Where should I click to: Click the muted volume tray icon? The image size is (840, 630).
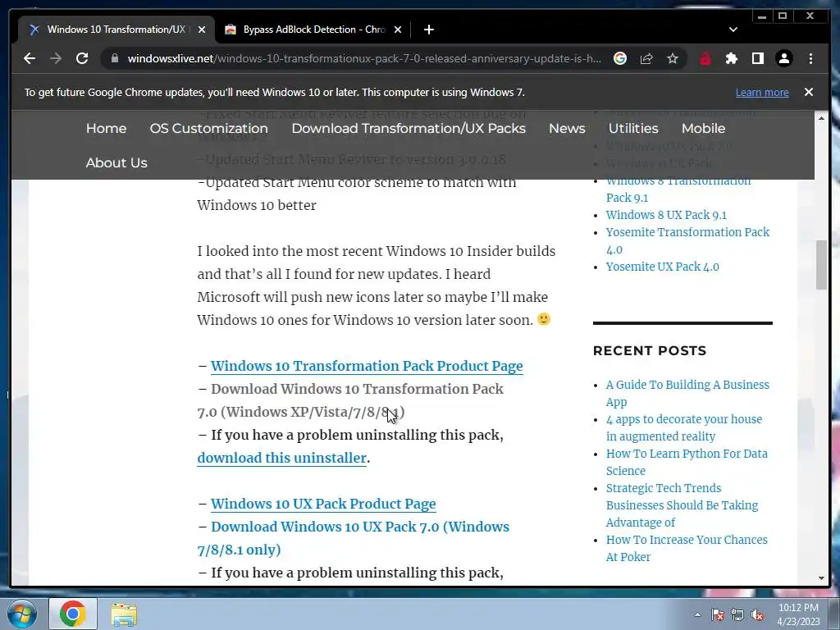click(x=757, y=615)
